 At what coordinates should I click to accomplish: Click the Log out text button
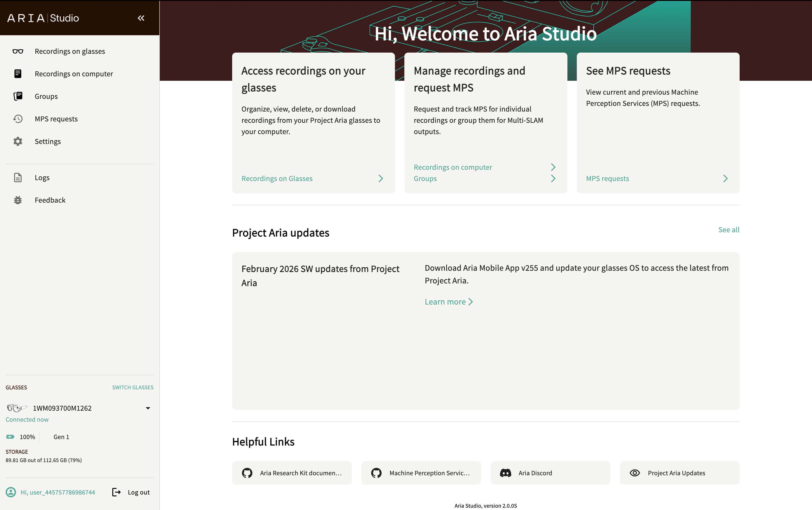(139, 492)
